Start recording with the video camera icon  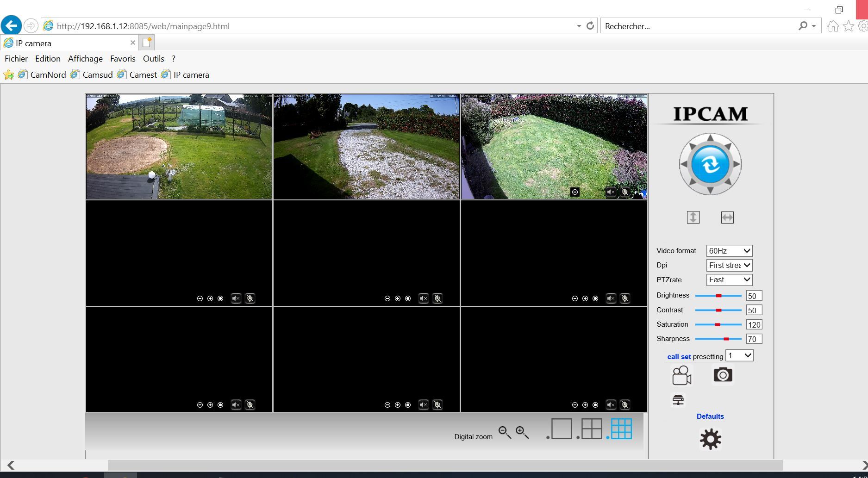pyautogui.click(x=681, y=375)
